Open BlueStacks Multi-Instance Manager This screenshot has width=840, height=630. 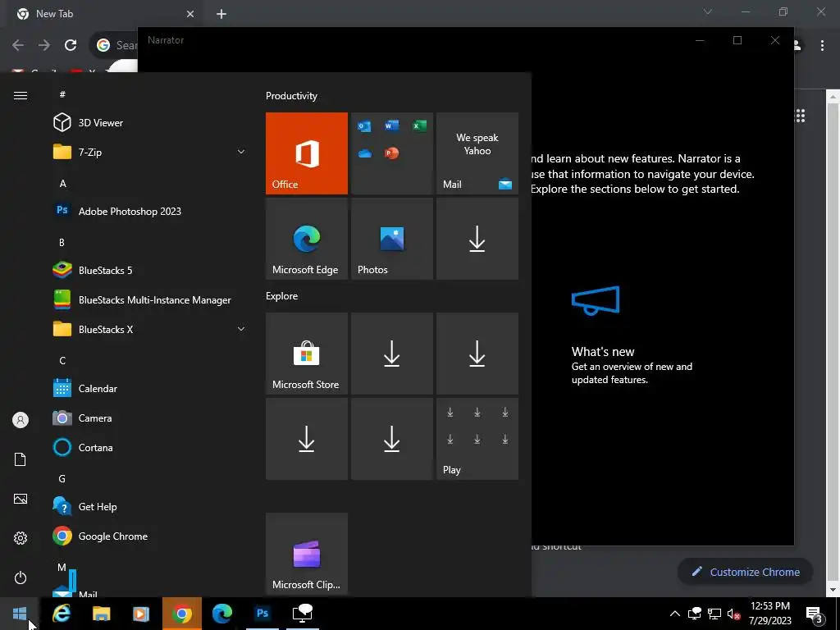click(149, 300)
